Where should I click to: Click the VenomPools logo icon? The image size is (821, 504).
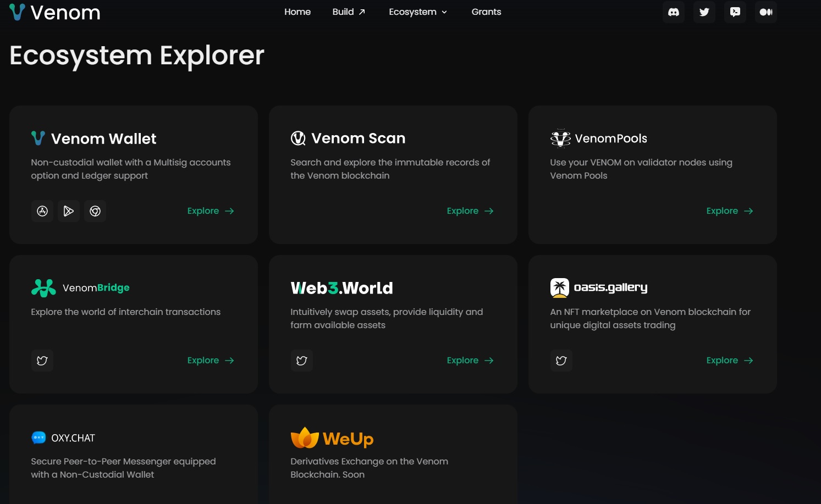560,139
